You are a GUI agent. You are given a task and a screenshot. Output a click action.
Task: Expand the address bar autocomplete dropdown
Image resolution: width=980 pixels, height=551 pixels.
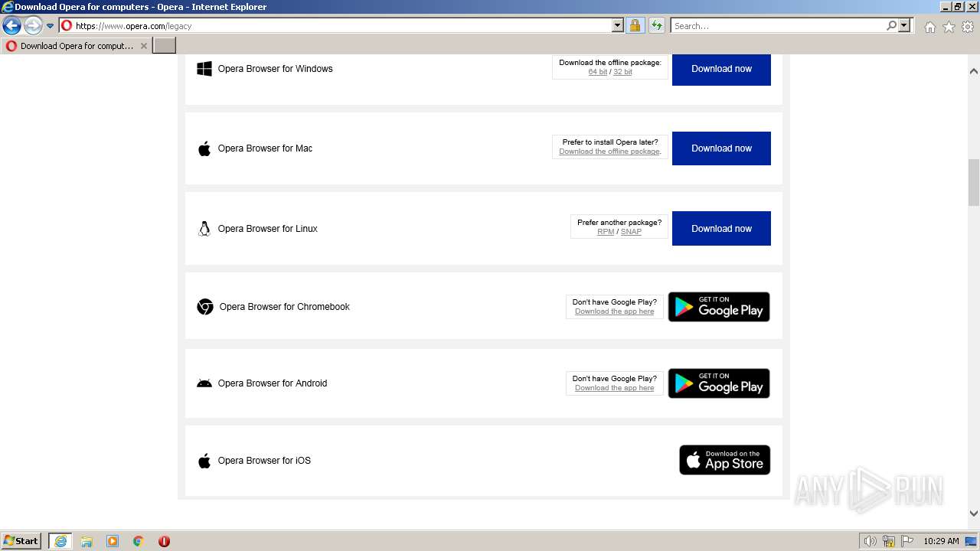coord(618,26)
